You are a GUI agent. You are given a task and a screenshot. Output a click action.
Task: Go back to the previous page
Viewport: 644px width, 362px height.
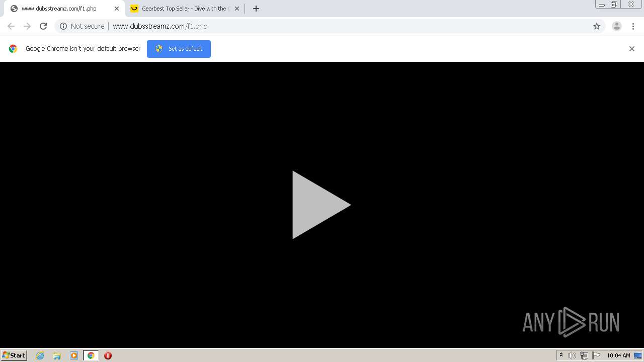pyautogui.click(x=11, y=26)
